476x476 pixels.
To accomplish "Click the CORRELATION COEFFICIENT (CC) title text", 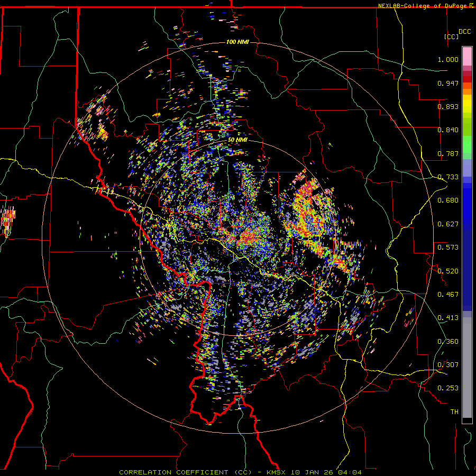I will [x=185, y=472].
